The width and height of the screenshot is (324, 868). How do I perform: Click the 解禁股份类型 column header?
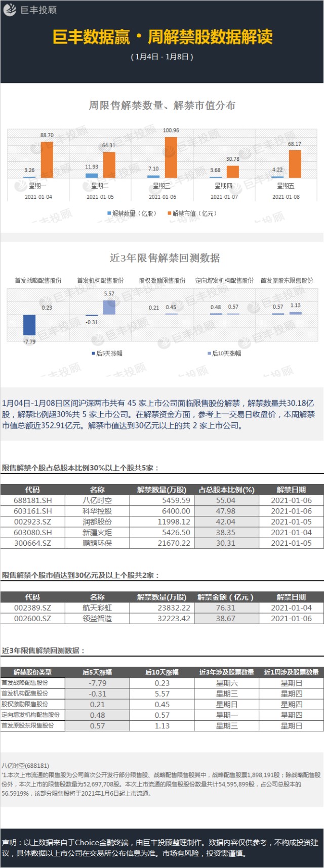pyautogui.click(x=32, y=672)
